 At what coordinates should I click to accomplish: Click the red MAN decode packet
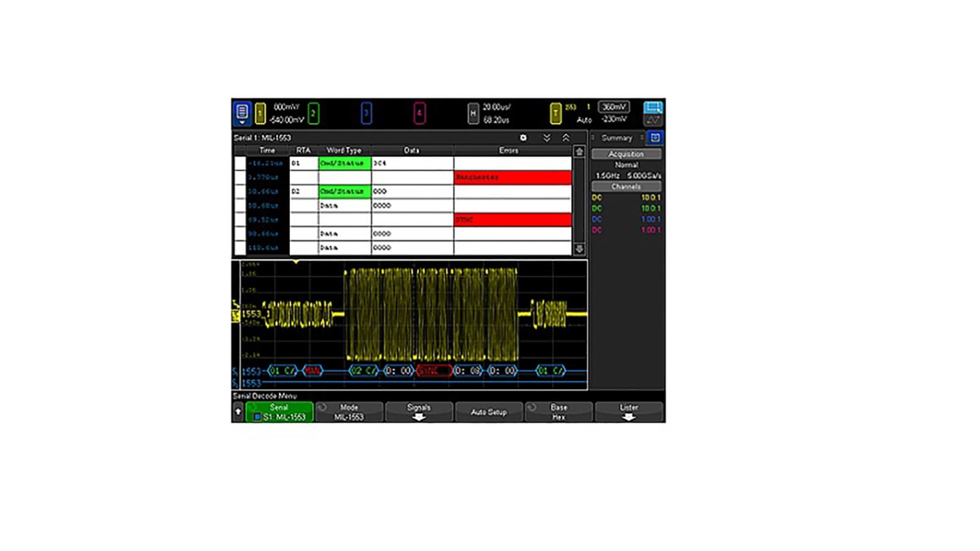click(313, 371)
